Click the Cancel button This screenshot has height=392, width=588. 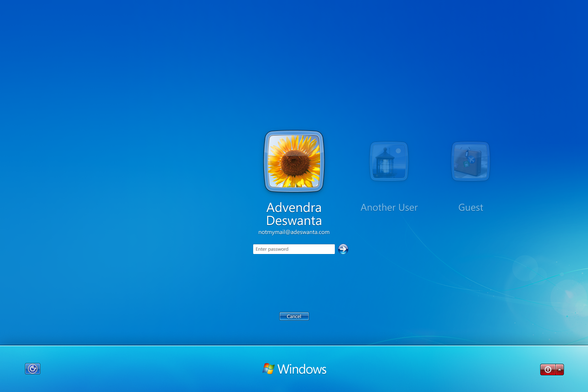[x=294, y=316]
